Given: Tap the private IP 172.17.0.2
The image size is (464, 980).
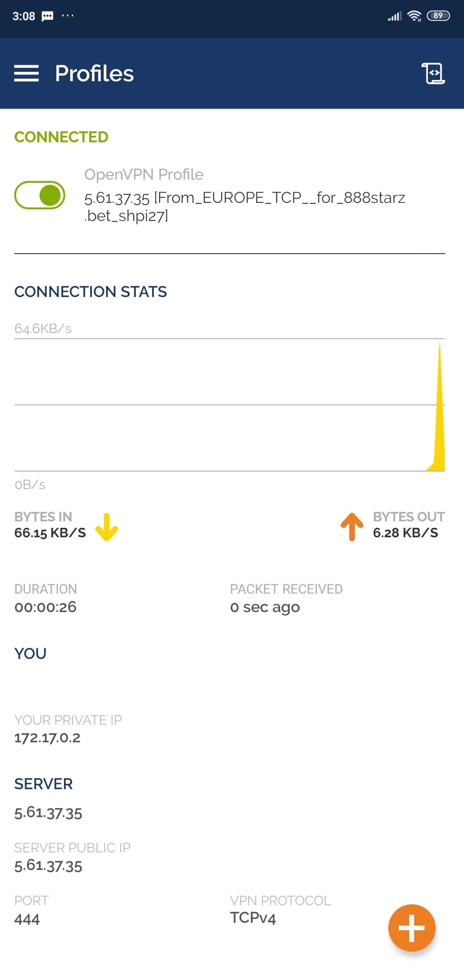Looking at the screenshot, I should [x=47, y=738].
